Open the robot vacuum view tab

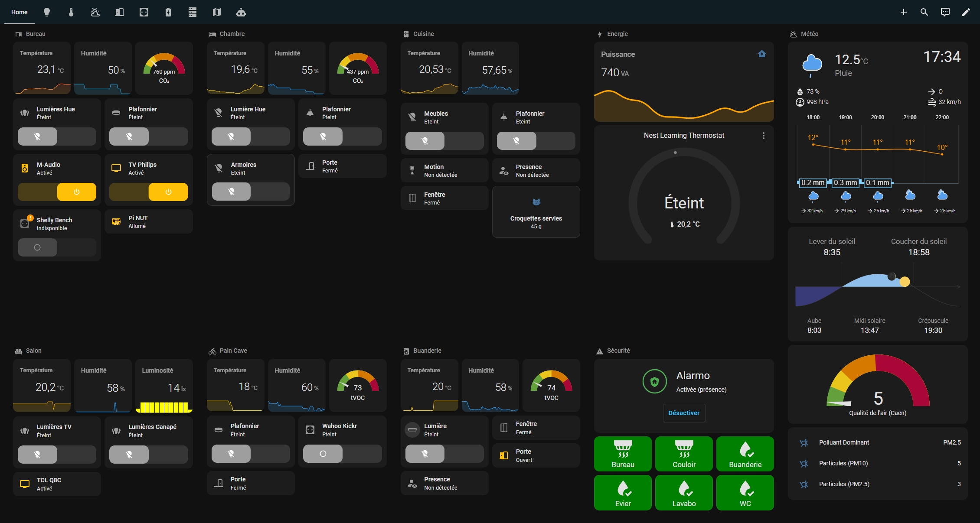tap(241, 12)
